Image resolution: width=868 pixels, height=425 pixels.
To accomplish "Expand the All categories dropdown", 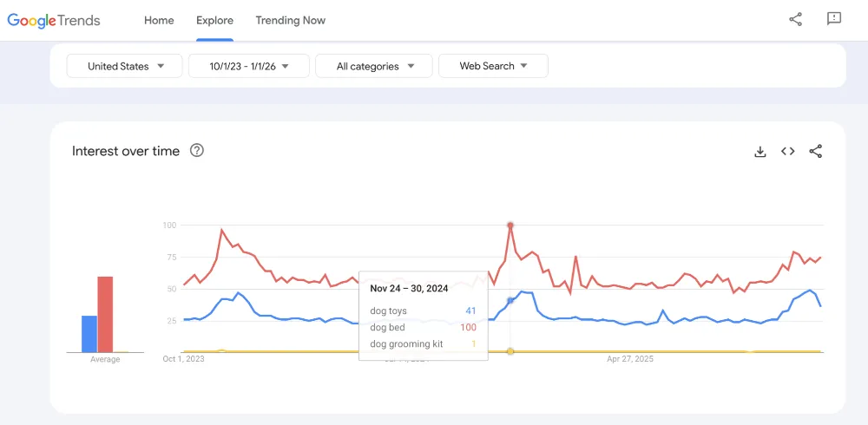I will pyautogui.click(x=373, y=66).
